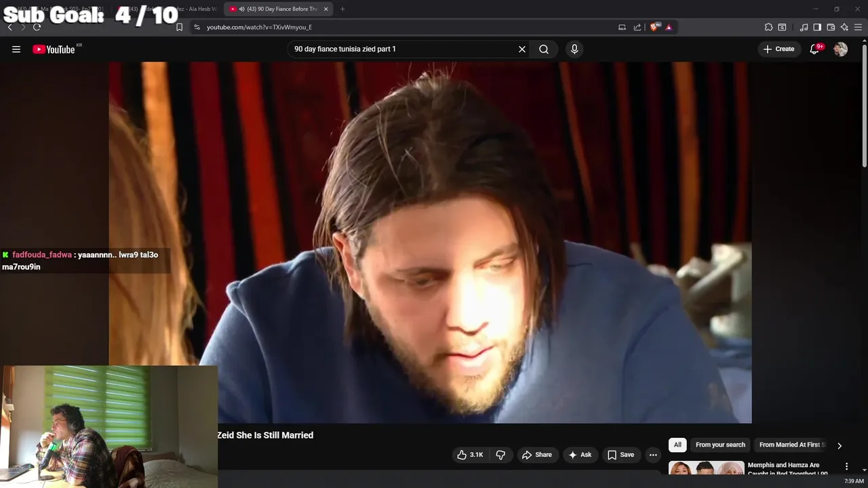Open the Ask AI button
The width and height of the screenshot is (868, 488).
point(580,455)
